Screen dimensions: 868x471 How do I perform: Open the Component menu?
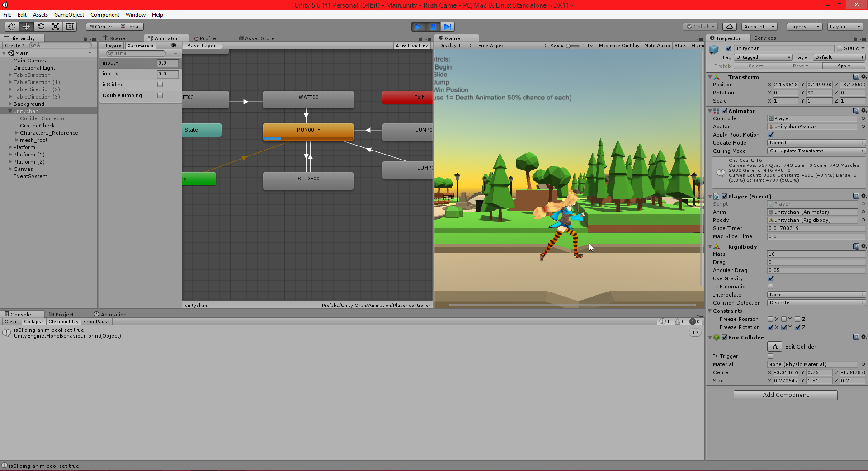coord(105,15)
